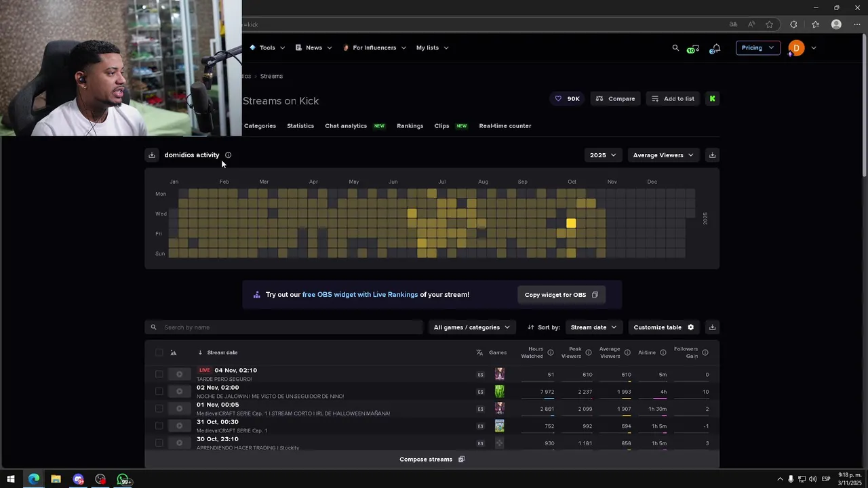Open browser translate page icon
Screen dimensions: 868x488
click(733, 24)
